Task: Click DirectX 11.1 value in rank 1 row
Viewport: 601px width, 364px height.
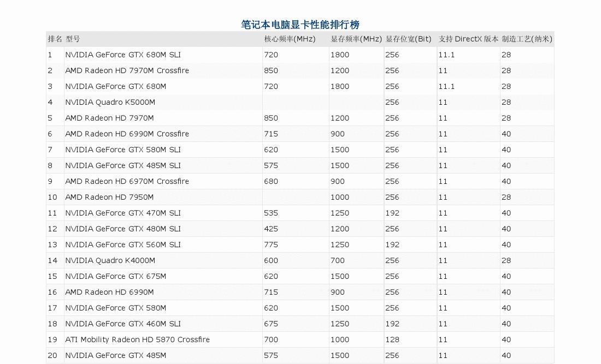Action: click(446, 55)
